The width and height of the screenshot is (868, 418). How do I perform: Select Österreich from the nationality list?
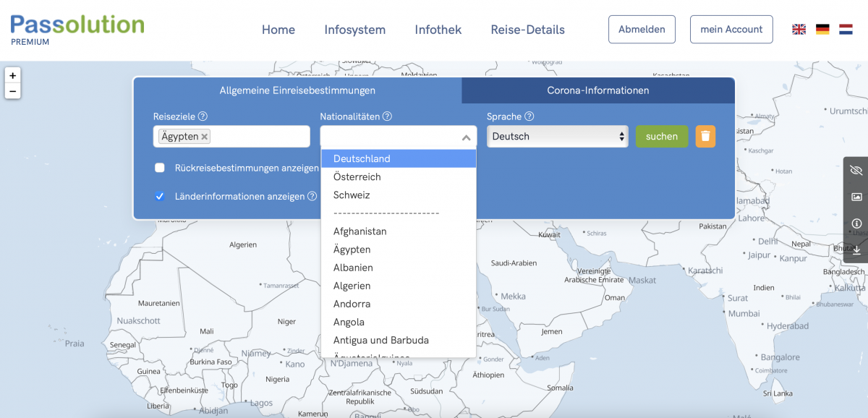coord(357,177)
